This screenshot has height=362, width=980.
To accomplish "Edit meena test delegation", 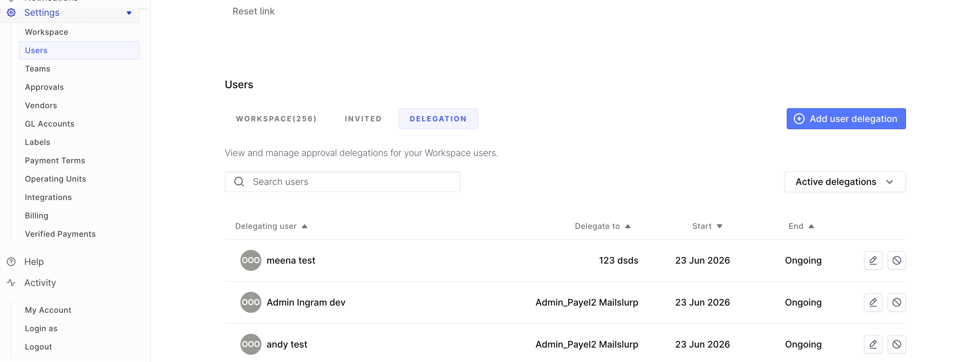I will click(x=873, y=260).
